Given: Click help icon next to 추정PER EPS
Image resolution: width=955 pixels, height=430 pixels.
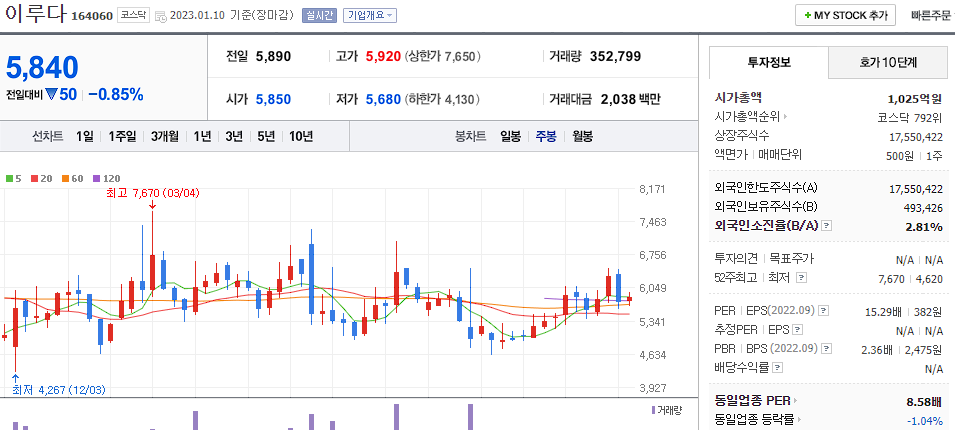Looking at the screenshot, I should point(798,330).
